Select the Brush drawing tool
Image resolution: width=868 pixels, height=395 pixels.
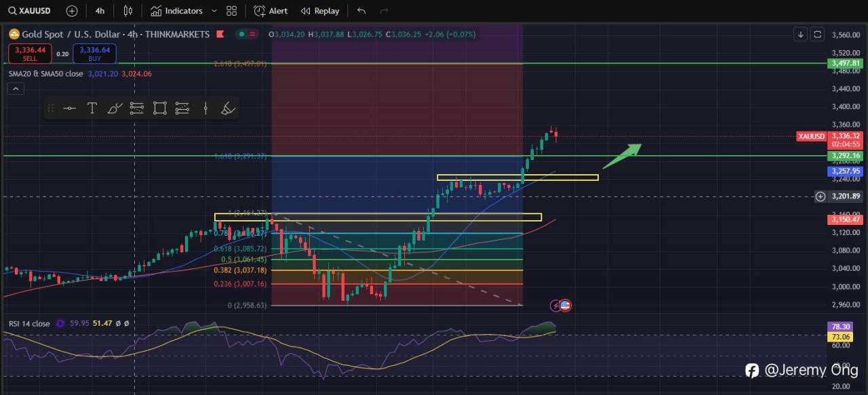pyautogui.click(x=115, y=108)
